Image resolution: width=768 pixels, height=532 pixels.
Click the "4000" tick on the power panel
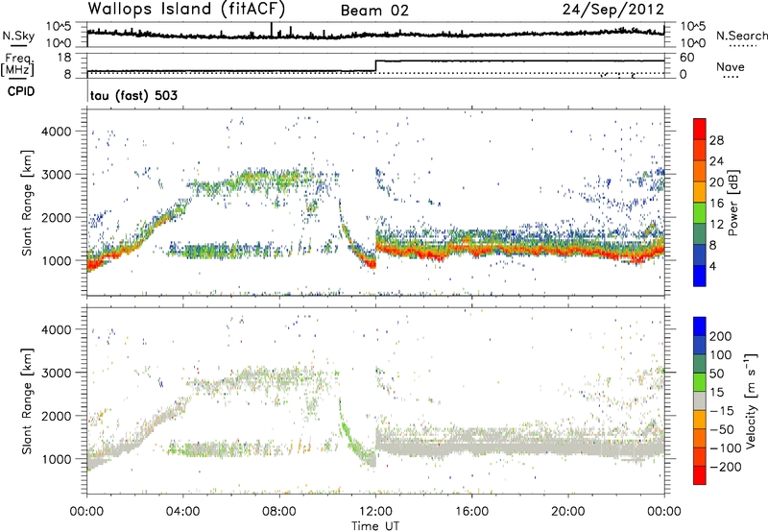click(x=57, y=132)
